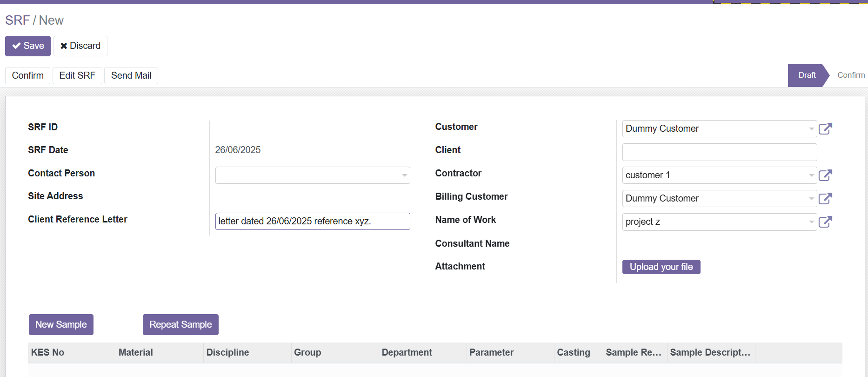Navigate to SRF breadcrumb link
Image resolution: width=868 pixels, height=377 pixels.
(17, 20)
